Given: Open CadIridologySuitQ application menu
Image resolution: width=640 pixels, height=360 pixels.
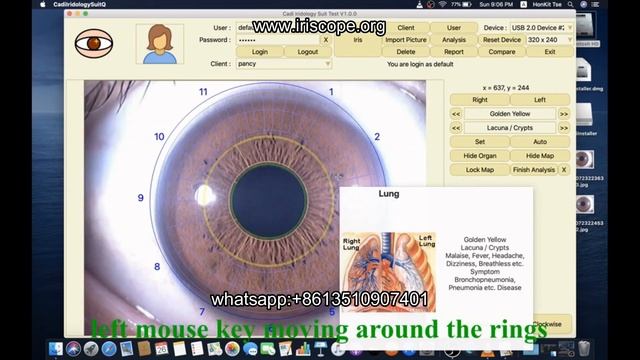Looking at the screenshot, I should pos(79,4).
